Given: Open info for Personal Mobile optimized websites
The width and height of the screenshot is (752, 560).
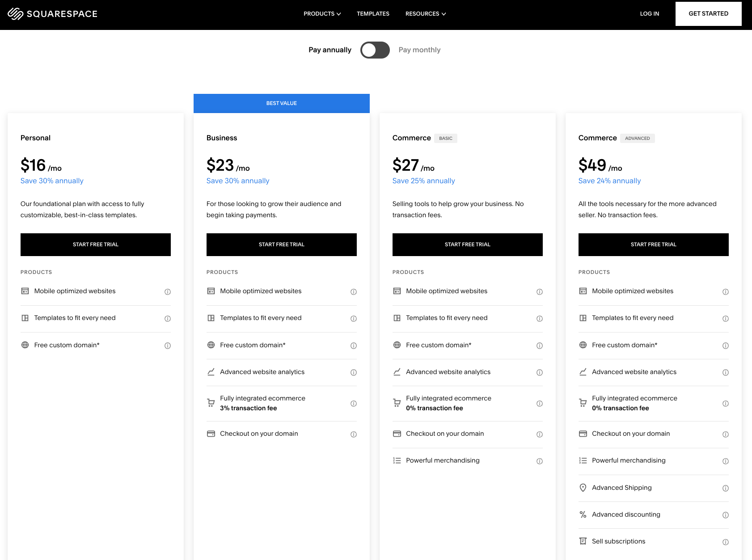Looking at the screenshot, I should [168, 292].
